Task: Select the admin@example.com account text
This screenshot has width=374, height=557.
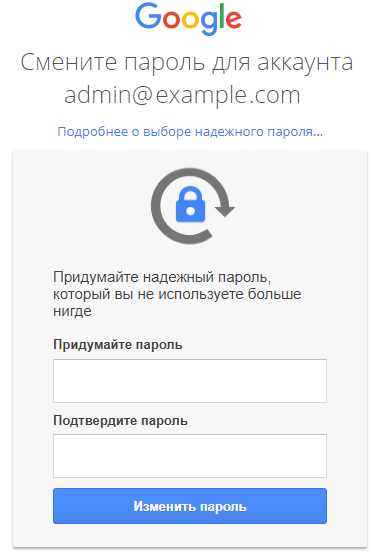Action: (x=182, y=95)
